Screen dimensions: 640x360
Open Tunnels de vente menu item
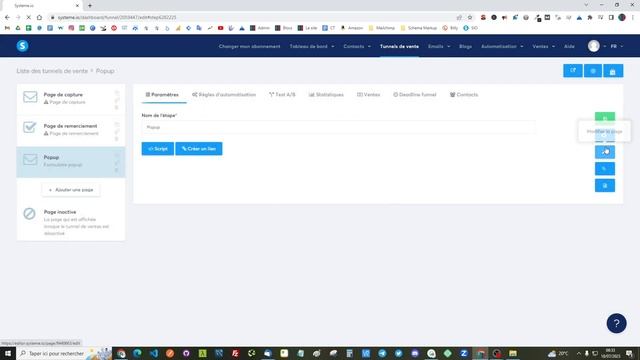(399, 47)
